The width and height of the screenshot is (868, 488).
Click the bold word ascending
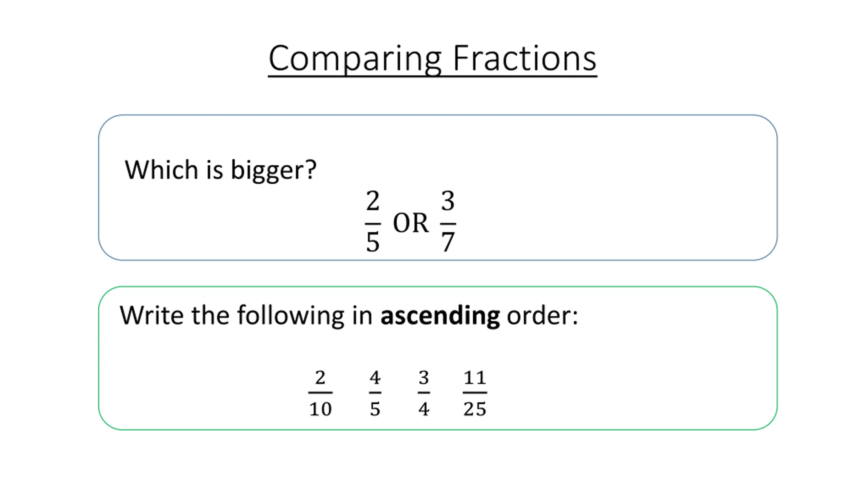[x=440, y=316]
